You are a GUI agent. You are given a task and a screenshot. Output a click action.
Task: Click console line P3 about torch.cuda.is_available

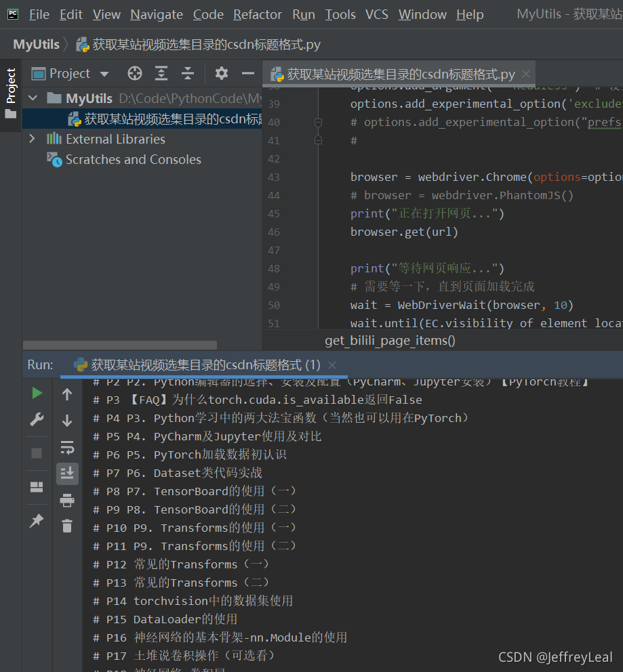point(257,400)
